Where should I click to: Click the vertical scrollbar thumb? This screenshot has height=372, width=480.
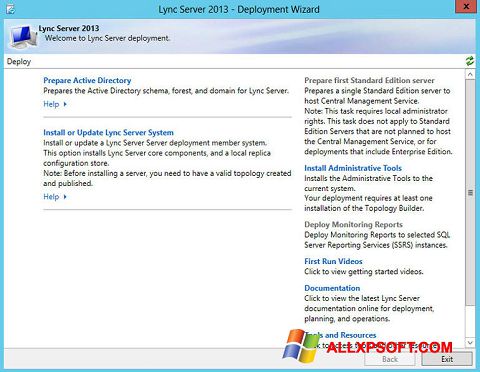(470, 192)
